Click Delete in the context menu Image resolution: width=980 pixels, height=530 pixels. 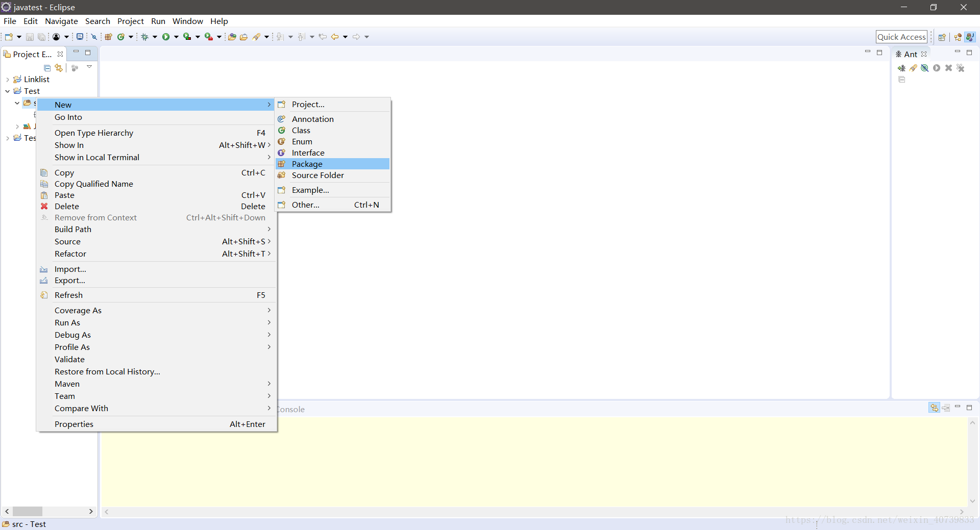pos(157,206)
